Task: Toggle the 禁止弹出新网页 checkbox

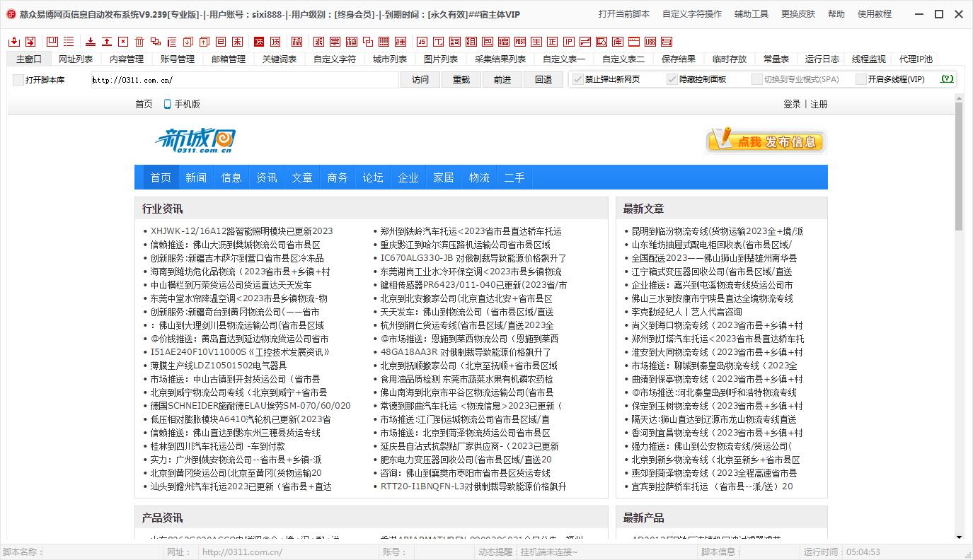Action: coord(578,79)
